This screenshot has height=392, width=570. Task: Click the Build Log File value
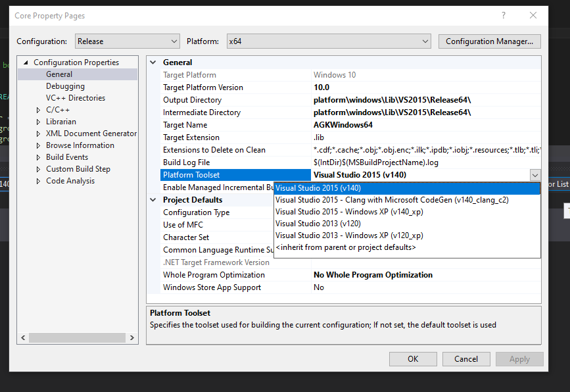coord(376,162)
